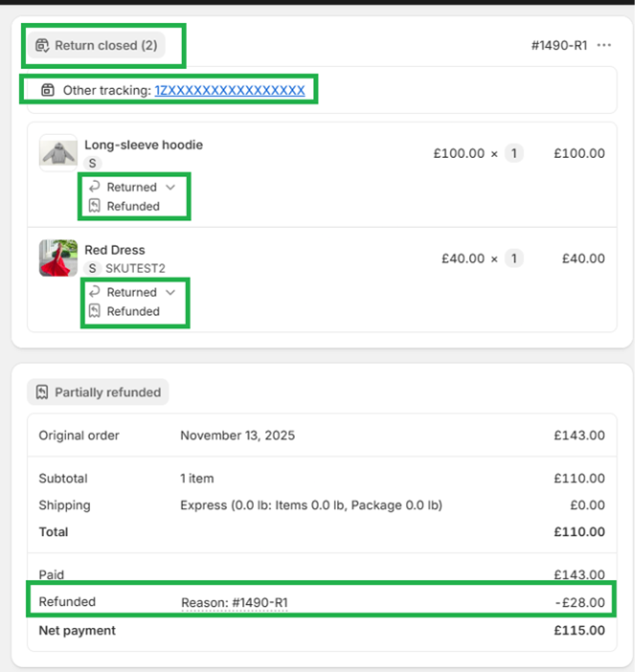Click the Refunded receipt icon under Long-sleeve hoodie

(94, 206)
